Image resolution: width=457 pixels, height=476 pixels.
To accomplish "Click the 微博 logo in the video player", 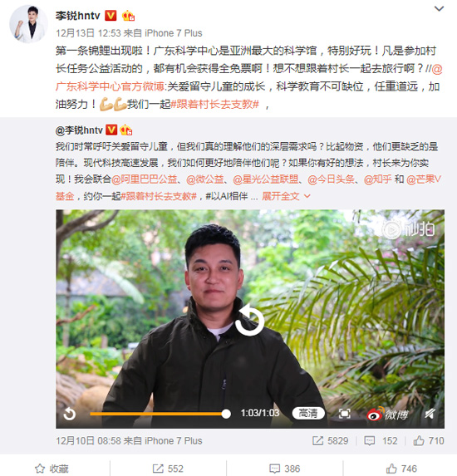I will [387, 414].
